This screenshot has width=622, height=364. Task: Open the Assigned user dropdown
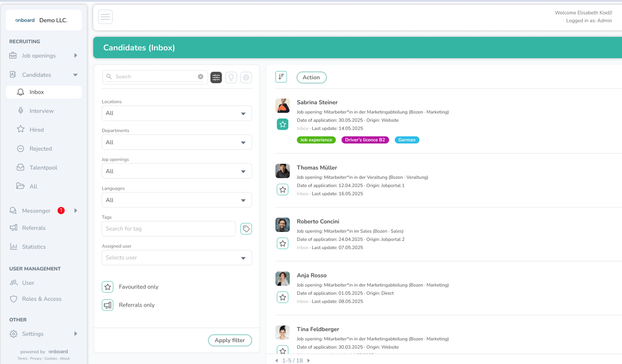point(177,258)
